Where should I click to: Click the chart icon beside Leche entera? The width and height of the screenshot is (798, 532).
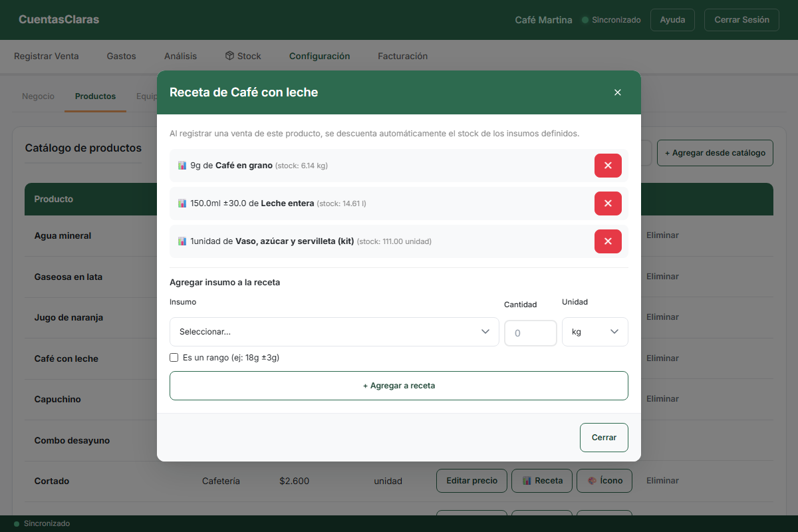coord(182,203)
